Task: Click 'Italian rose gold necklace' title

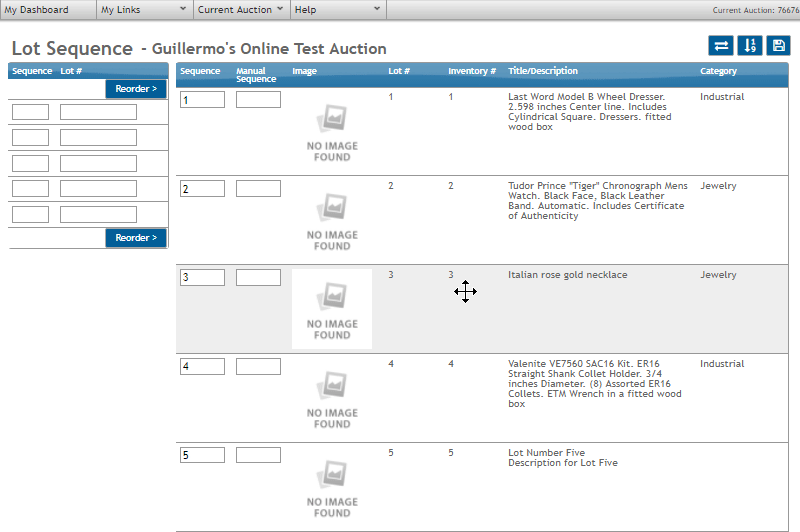Action: (568, 275)
